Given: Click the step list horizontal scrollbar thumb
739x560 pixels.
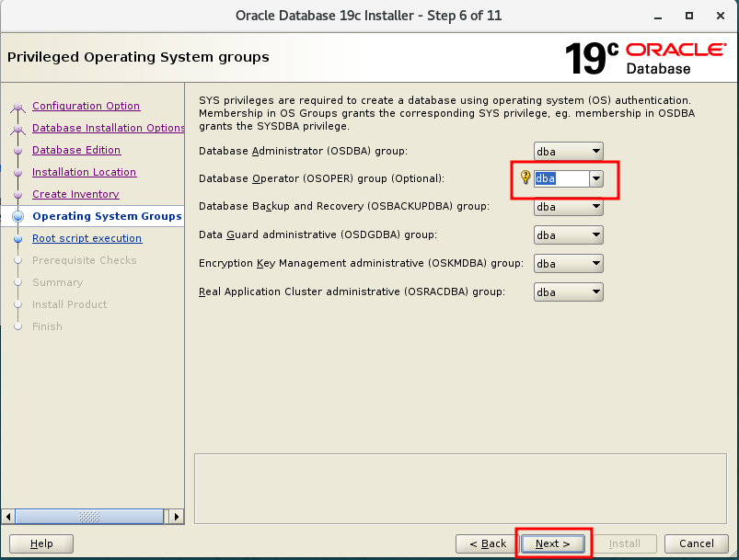Looking at the screenshot, I should pos(89,517).
